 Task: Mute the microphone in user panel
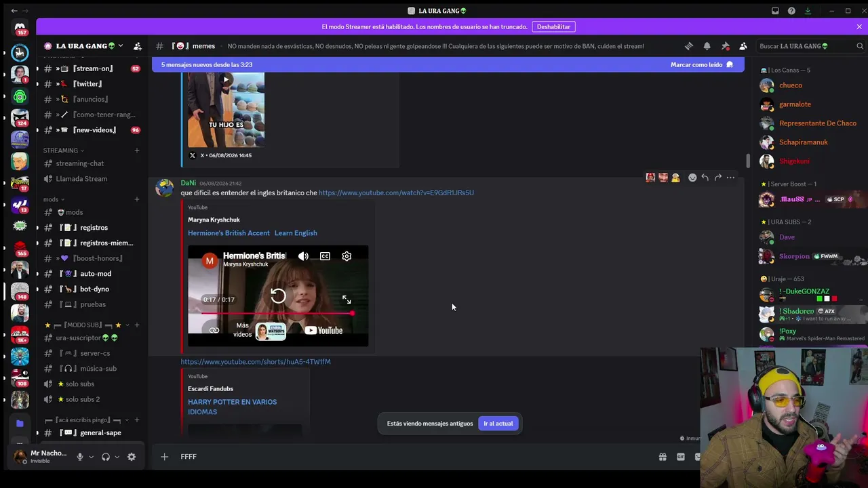[80, 457]
